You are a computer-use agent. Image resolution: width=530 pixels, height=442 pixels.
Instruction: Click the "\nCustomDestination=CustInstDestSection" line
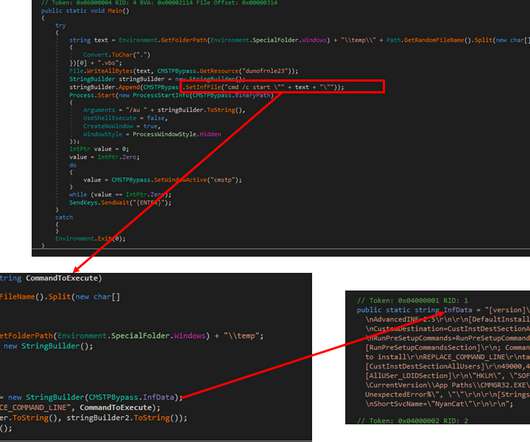coord(447,329)
